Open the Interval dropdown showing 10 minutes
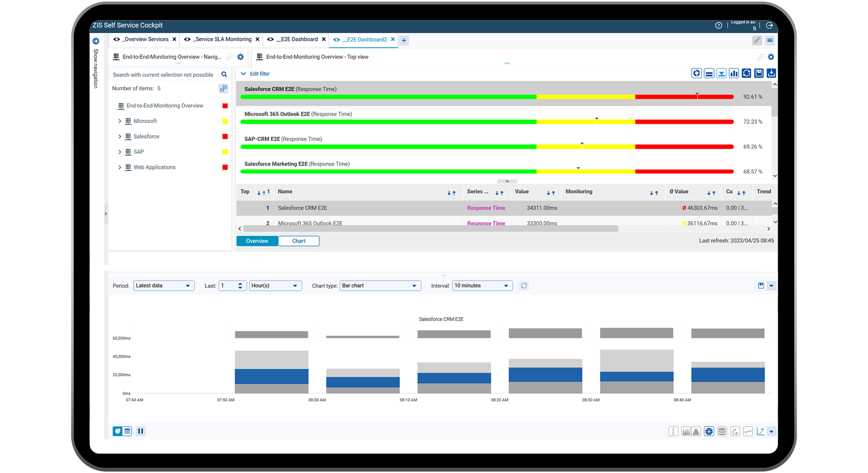This screenshot has height=473, width=868. tap(482, 286)
